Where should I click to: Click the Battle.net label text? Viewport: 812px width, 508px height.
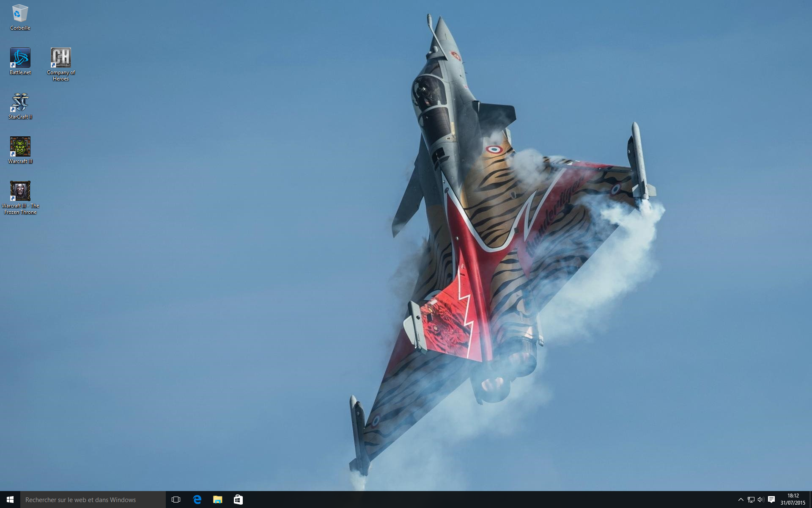tap(20, 72)
